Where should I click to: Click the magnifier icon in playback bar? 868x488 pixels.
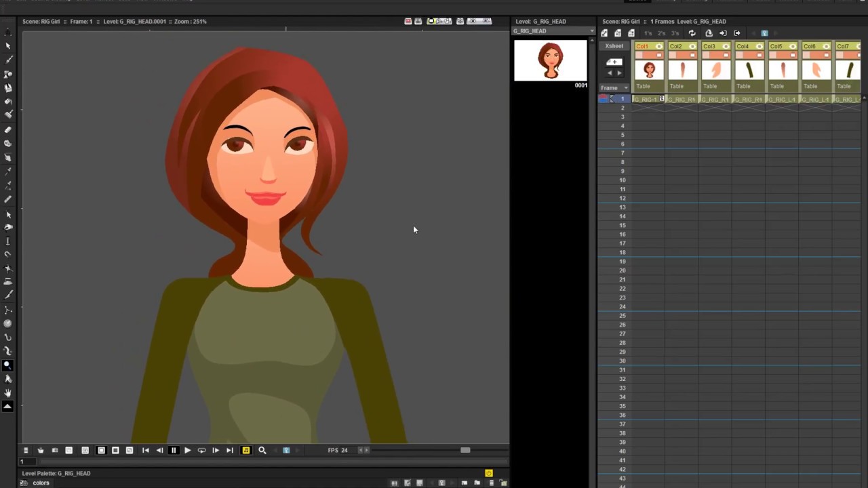point(262,450)
